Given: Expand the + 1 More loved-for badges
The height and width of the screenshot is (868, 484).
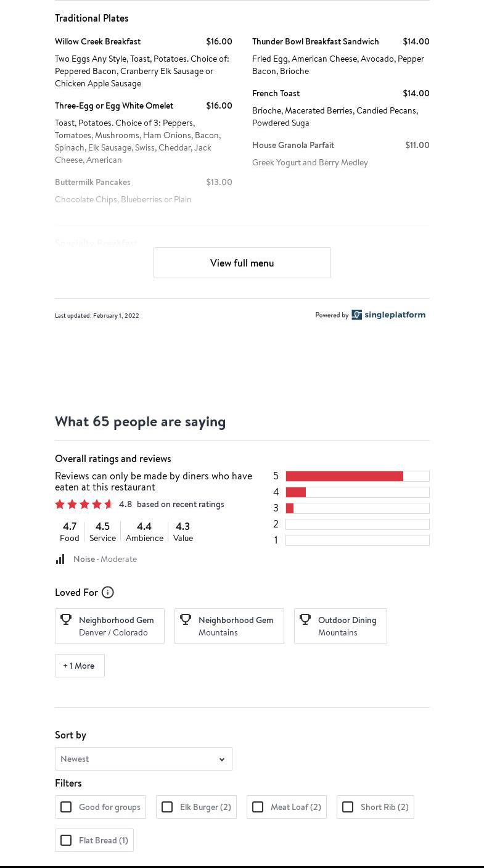Looking at the screenshot, I should [80, 666].
